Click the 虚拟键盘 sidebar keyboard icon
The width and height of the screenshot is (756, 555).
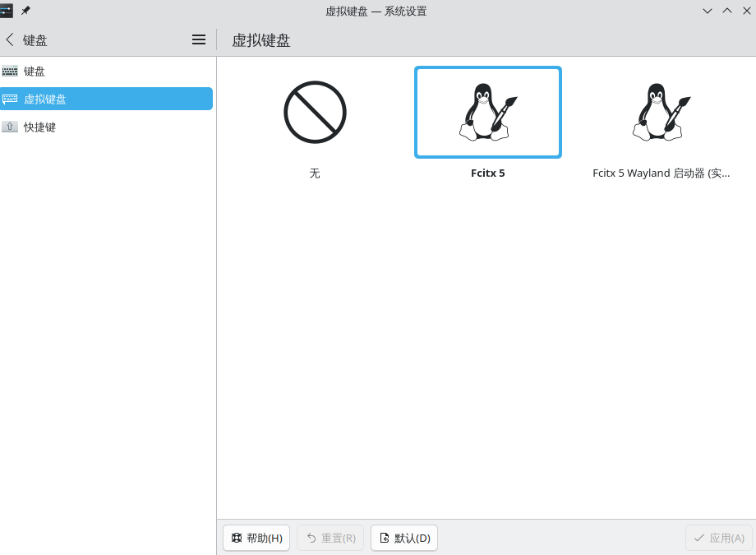10,99
